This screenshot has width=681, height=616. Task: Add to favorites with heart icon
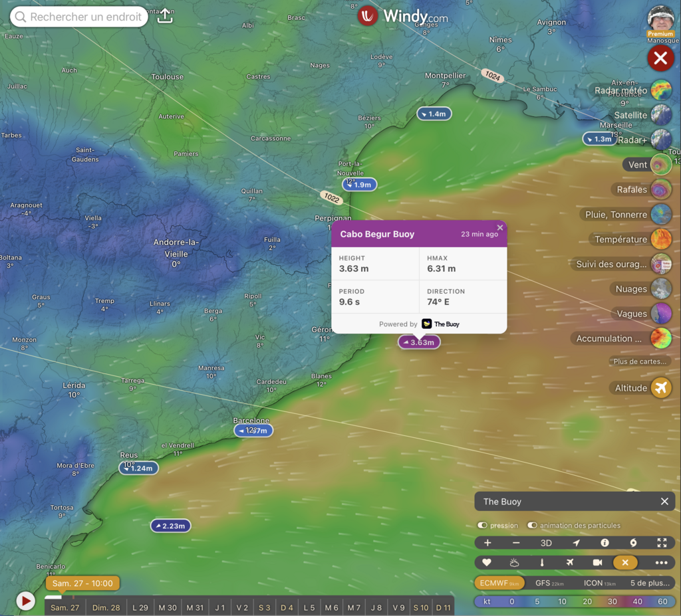[x=487, y=563]
